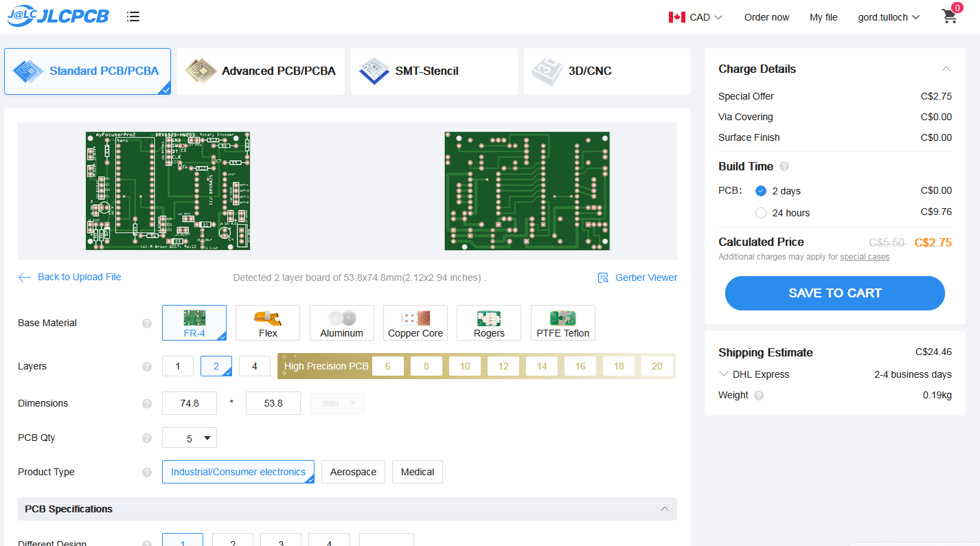Viewport: 980px width, 546px height.
Task: Click the Back to Upload File link
Action: click(79, 277)
